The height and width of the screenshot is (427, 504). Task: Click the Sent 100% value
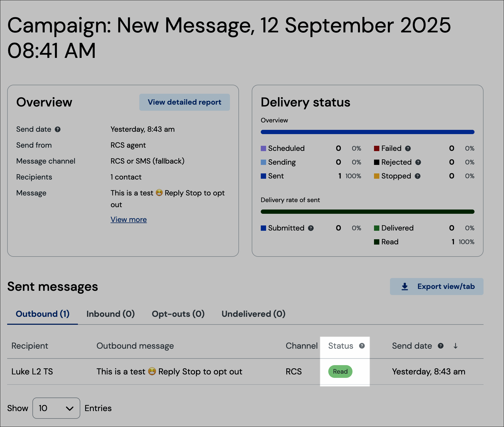pyautogui.click(x=353, y=176)
